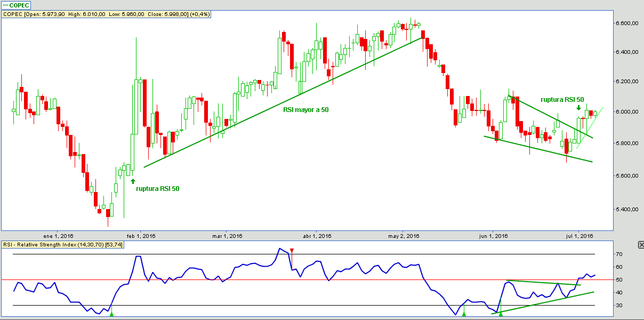Select the COPEC open/high/low/close info line

[107, 14]
